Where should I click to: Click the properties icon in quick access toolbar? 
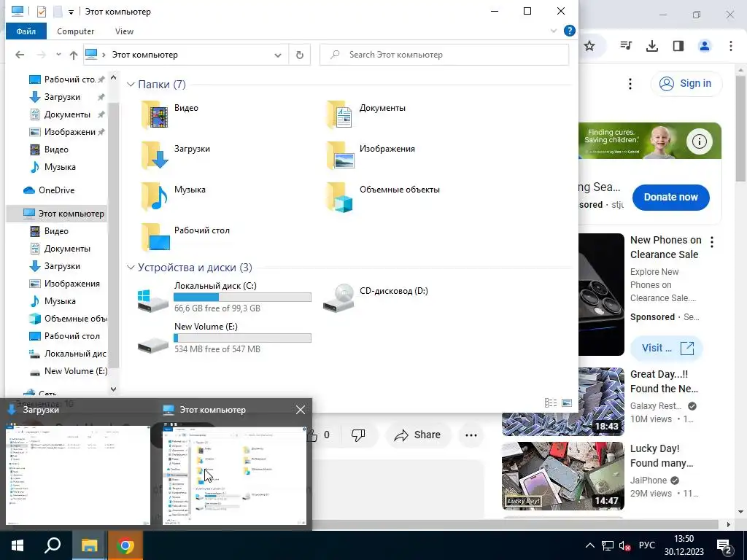tap(42, 12)
